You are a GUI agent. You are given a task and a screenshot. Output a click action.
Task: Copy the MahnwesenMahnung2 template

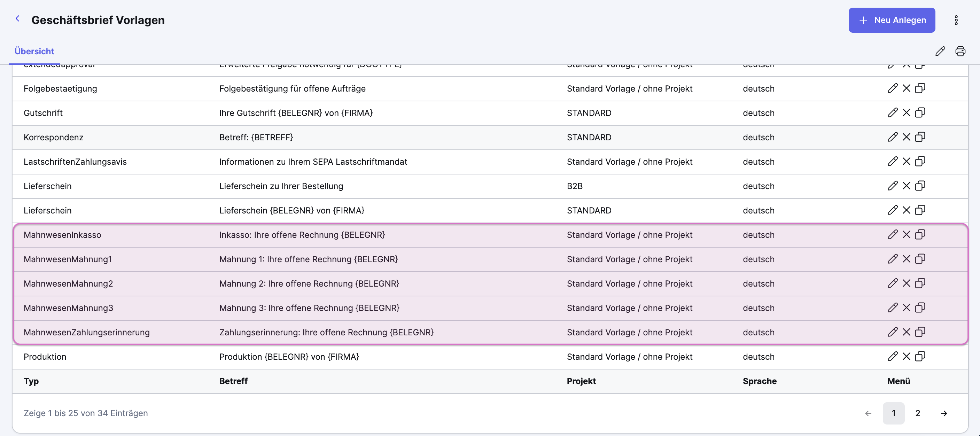pos(920,283)
